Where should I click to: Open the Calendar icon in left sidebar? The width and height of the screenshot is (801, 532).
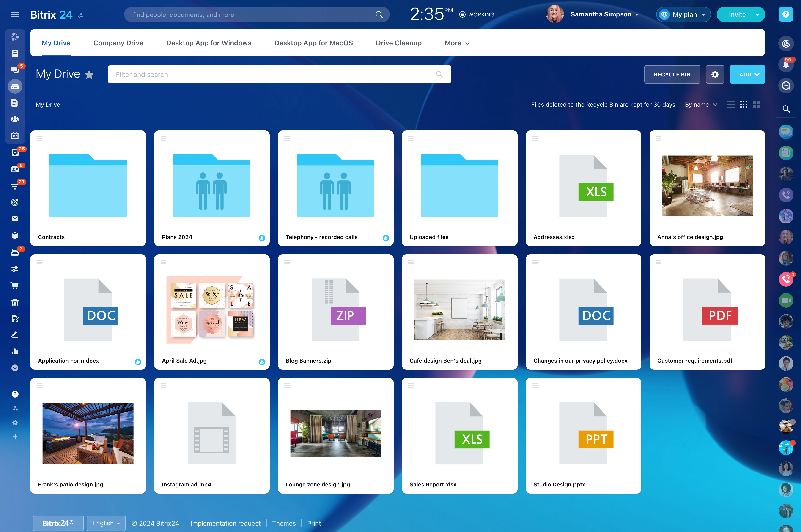15,136
